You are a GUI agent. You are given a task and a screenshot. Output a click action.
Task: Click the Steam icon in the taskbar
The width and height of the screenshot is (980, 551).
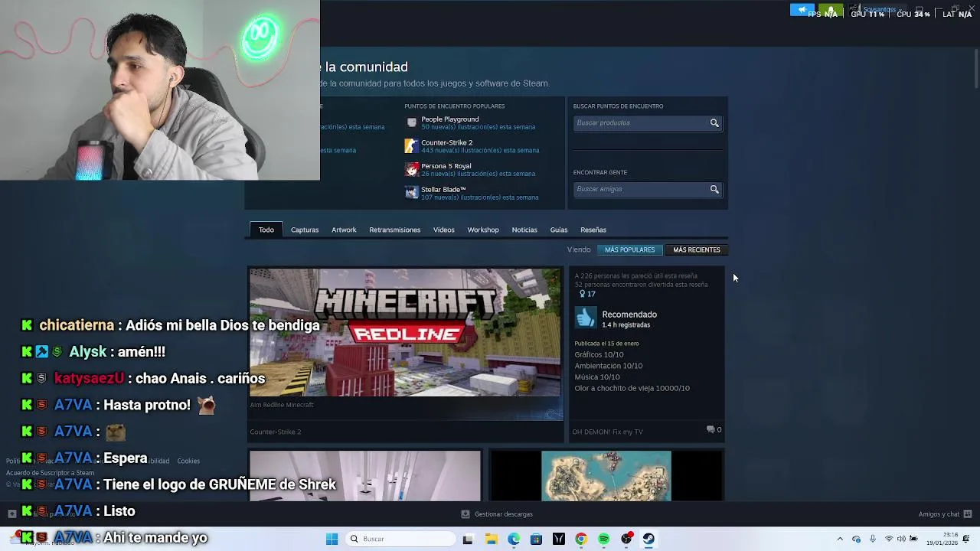[x=648, y=539]
